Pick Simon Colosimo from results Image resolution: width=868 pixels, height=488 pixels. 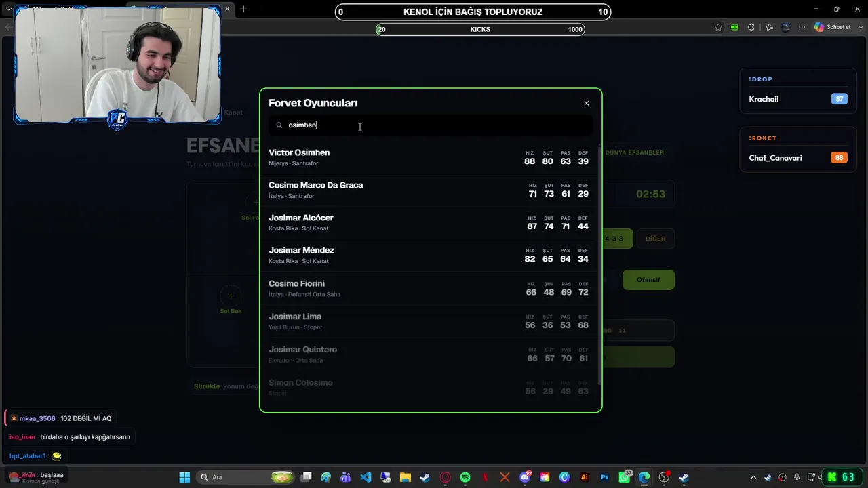pos(429,387)
